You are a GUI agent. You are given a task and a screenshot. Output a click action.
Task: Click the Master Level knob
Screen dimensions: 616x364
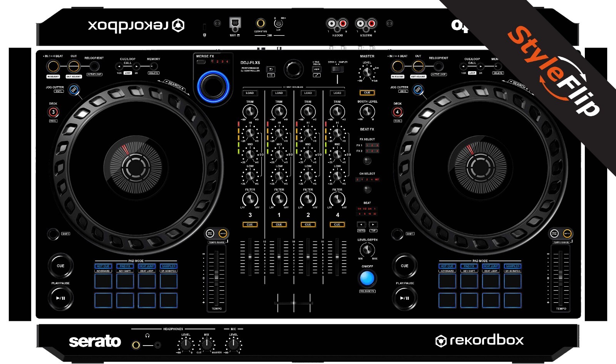[x=367, y=72]
